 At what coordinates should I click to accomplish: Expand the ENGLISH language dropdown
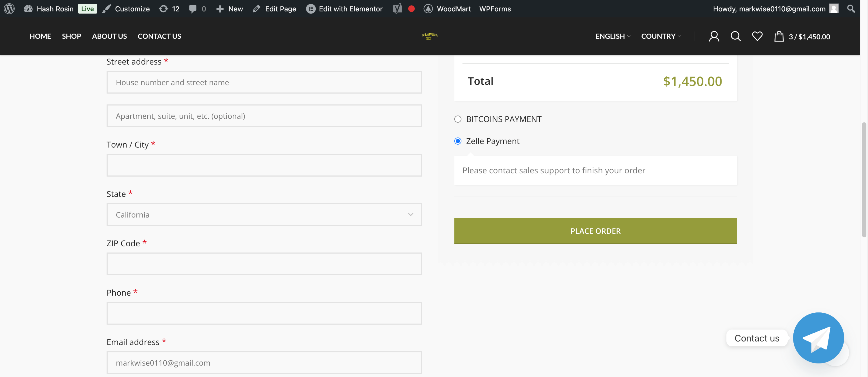coord(613,36)
